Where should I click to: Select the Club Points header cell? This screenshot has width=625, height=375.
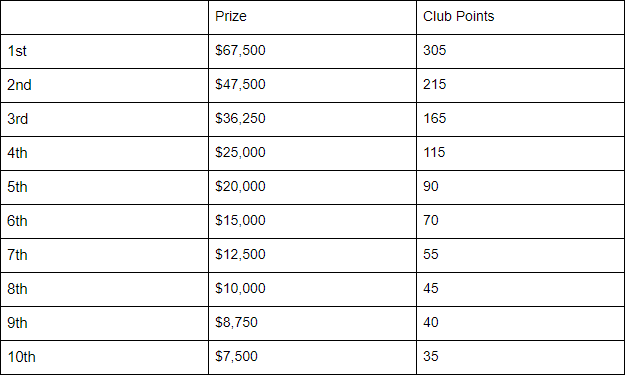coord(520,17)
